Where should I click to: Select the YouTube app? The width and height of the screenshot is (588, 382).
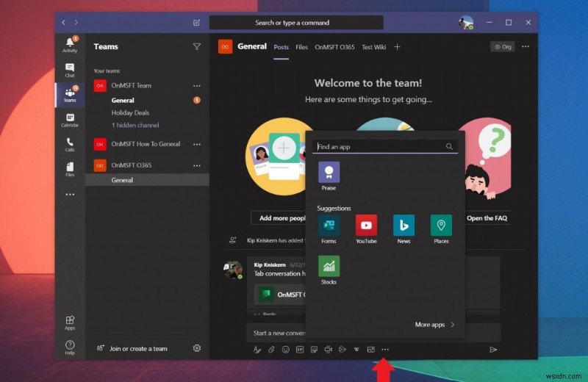pos(366,229)
